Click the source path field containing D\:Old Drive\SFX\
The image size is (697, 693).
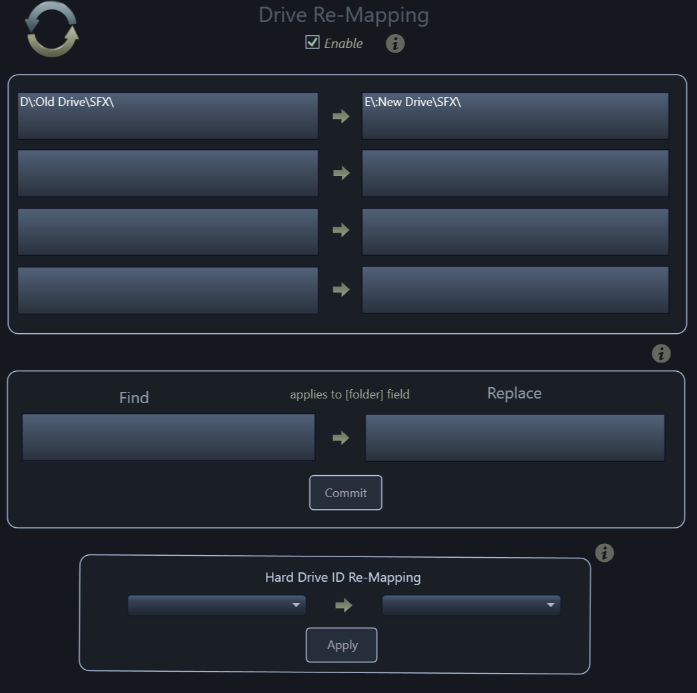(x=168, y=116)
